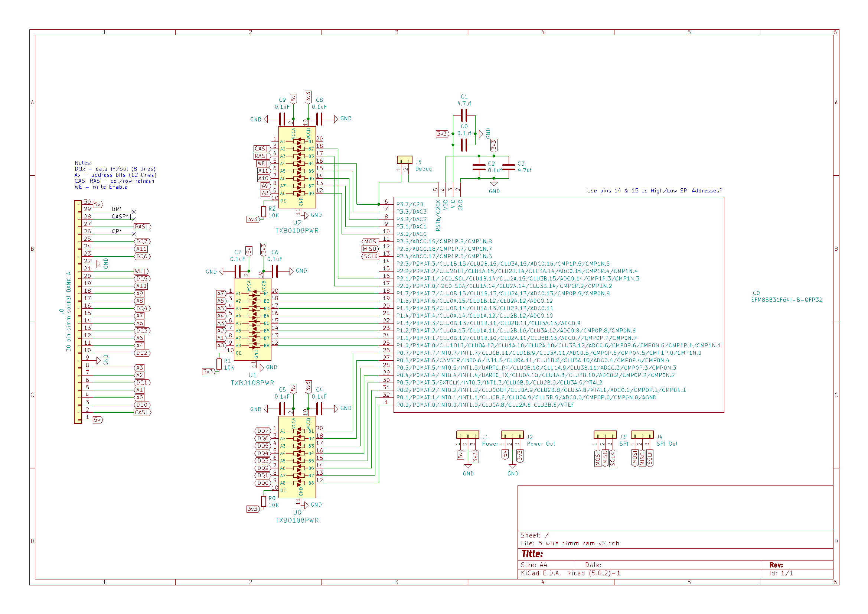
Task: Select the J5 Debug connector symbol
Action: (405, 160)
